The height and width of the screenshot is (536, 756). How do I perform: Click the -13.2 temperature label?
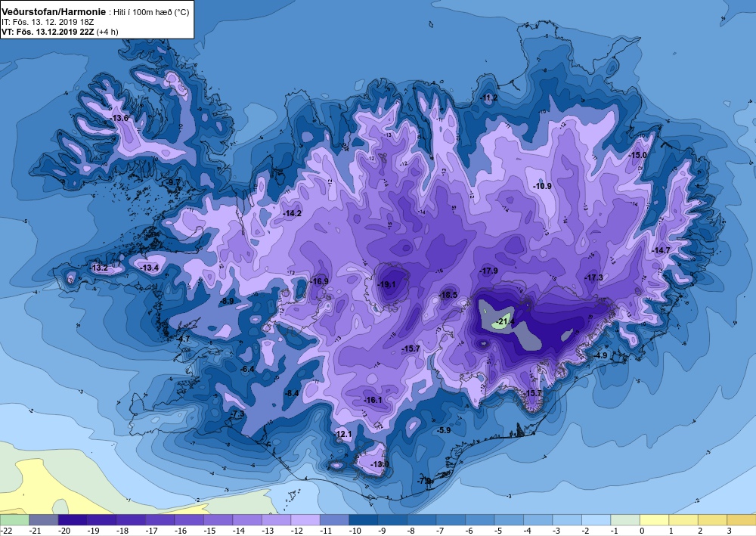pyautogui.click(x=99, y=268)
